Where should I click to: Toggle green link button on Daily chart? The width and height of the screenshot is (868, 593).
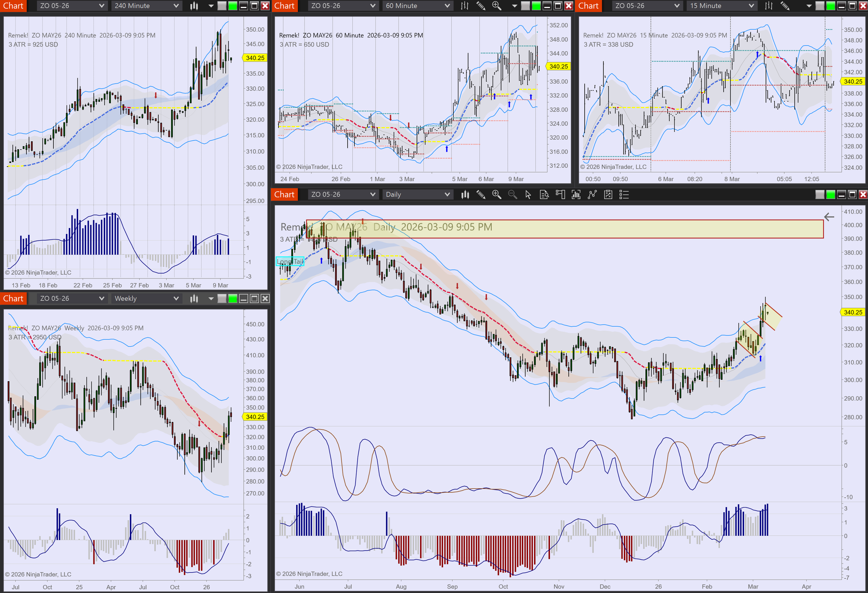coord(831,194)
